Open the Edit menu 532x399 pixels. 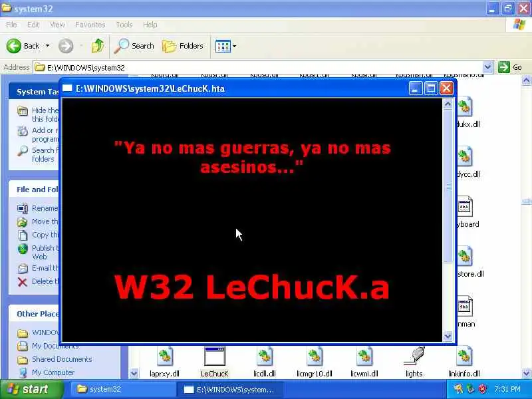click(33, 25)
